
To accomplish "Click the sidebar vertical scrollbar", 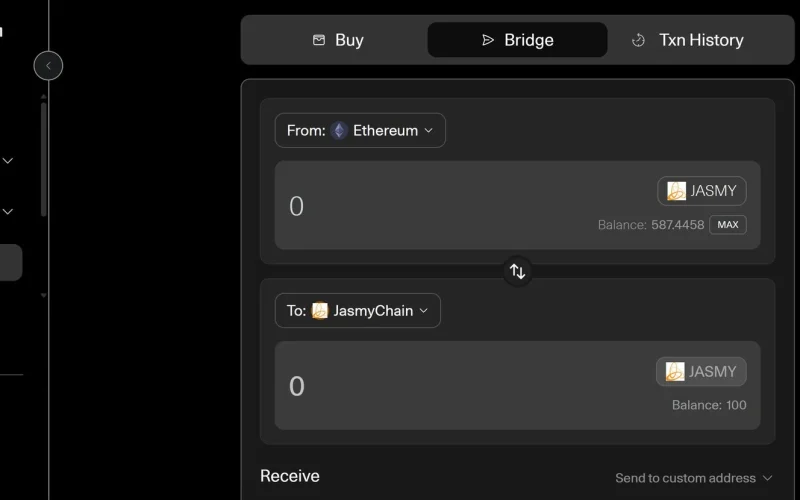I will click(43, 160).
